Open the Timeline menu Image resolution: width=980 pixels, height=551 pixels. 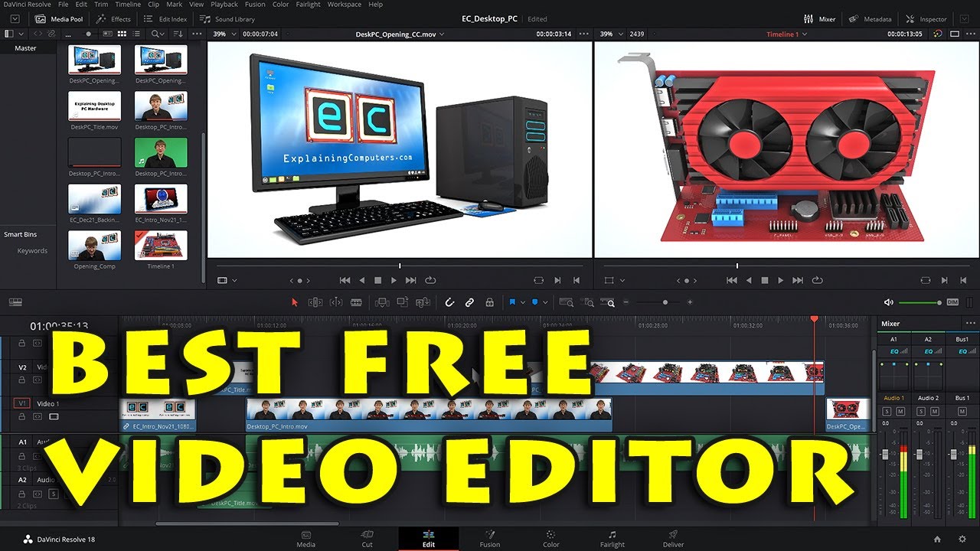pos(128,5)
